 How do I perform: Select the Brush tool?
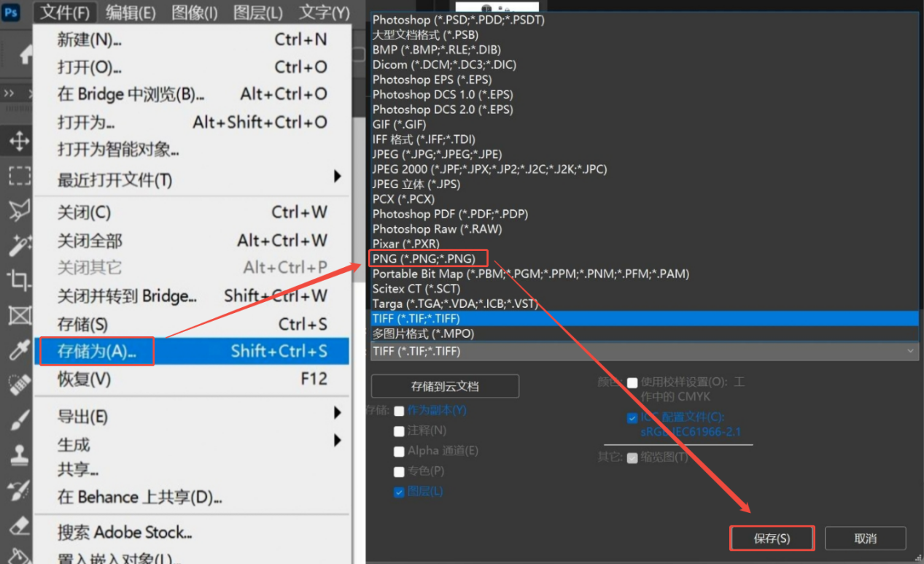pos(19,420)
